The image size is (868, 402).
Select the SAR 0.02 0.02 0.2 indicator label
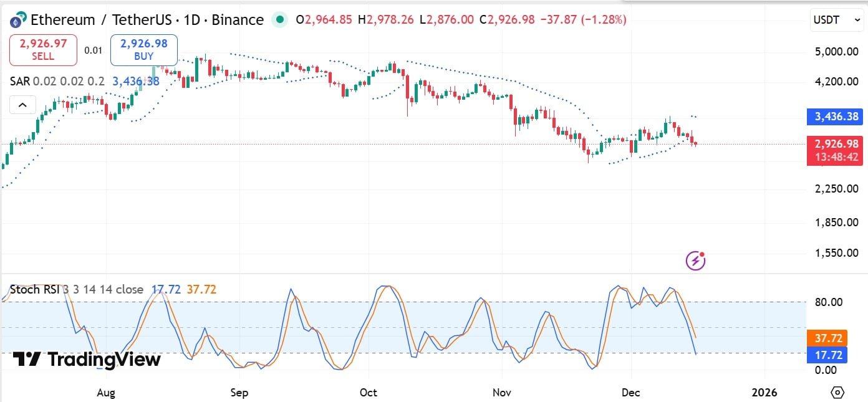pos(57,82)
